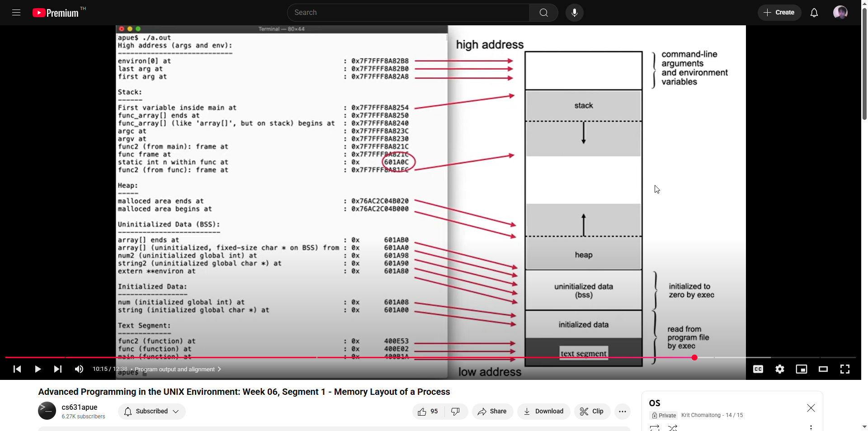Viewport: 868px width, 431px height.
Task: Visit the cs631apue channel
Action: click(x=80, y=407)
